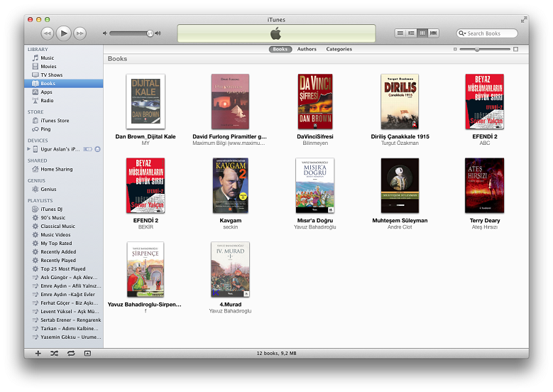Skip to the next track
This screenshot has height=392, width=553.
80,33
